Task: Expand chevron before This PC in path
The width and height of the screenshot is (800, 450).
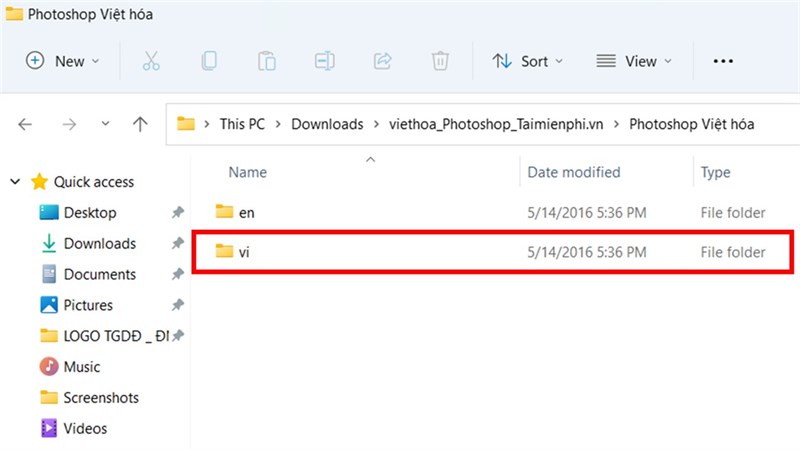Action: (207, 124)
